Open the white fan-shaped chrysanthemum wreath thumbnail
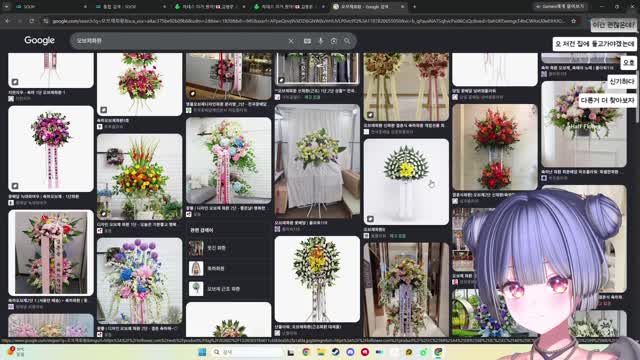 (x=406, y=182)
